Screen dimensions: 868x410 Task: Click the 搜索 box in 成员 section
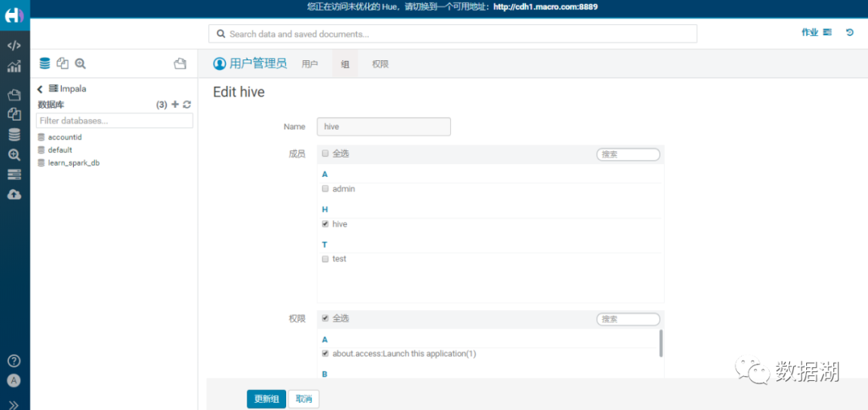628,154
